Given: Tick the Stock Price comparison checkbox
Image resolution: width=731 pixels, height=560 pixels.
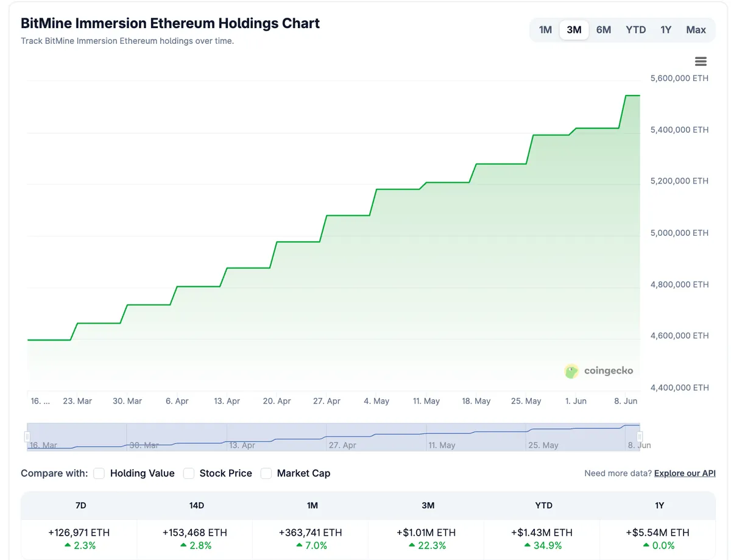Looking at the screenshot, I should point(189,473).
